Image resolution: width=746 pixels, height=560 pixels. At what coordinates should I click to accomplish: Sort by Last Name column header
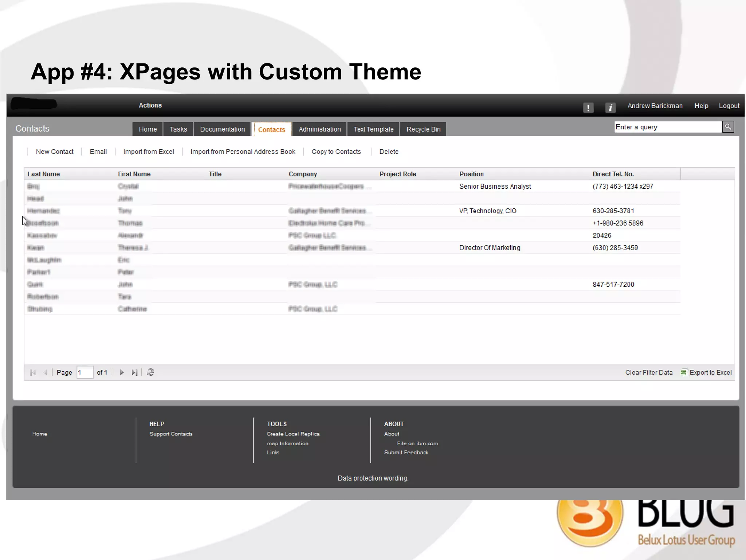pos(44,174)
